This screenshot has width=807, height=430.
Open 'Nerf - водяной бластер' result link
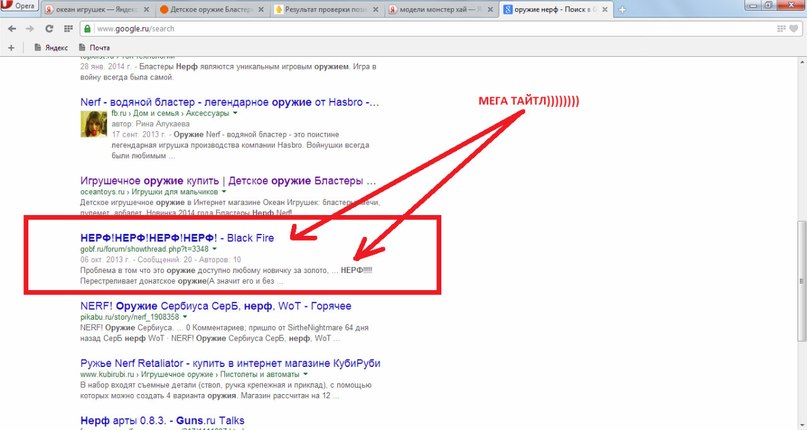[x=230, y=102]
